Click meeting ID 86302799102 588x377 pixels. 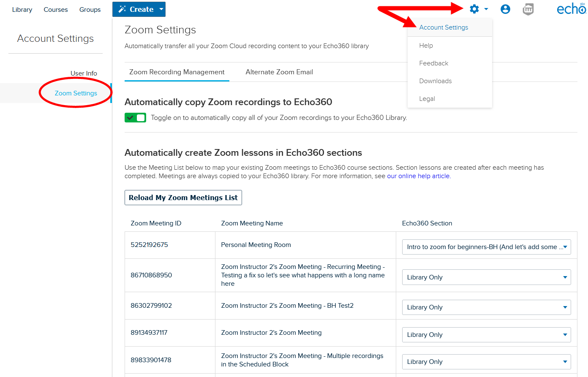tap(151, 306)
